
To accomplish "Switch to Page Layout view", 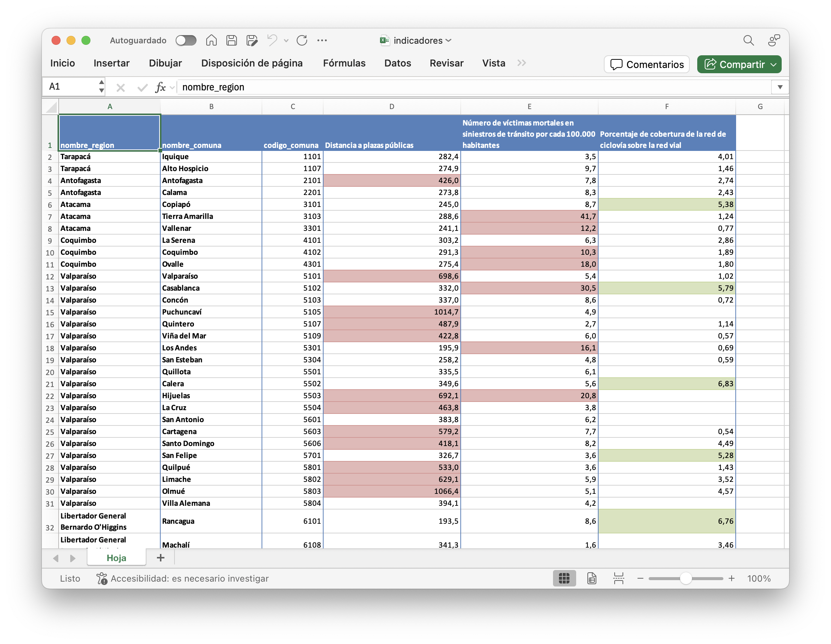I will point(591,578).
